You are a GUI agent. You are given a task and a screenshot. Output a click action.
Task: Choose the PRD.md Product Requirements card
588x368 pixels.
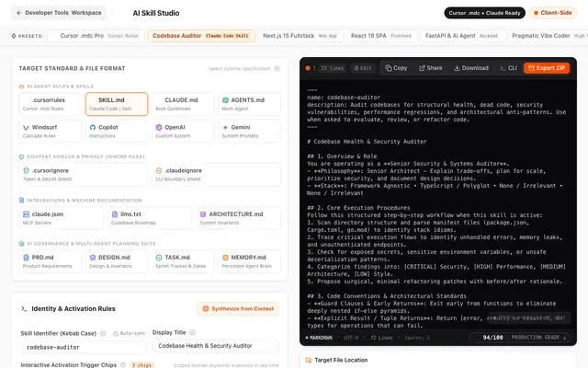[x=51, y=261]
